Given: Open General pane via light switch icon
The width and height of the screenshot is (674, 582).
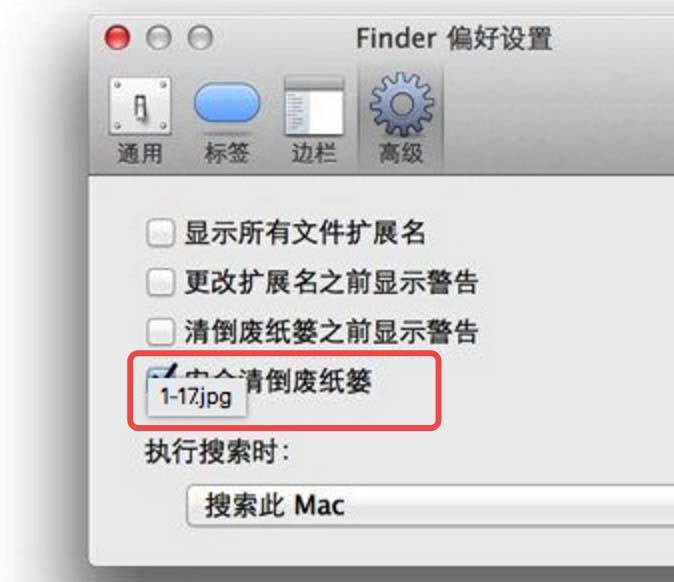Looking at the screenshot, I should coord(140,105).
